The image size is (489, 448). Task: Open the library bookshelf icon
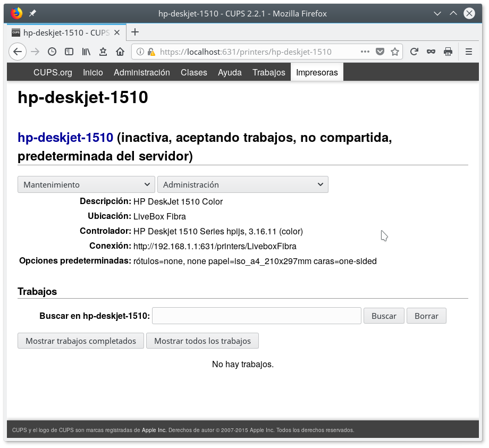click(86, 52)
